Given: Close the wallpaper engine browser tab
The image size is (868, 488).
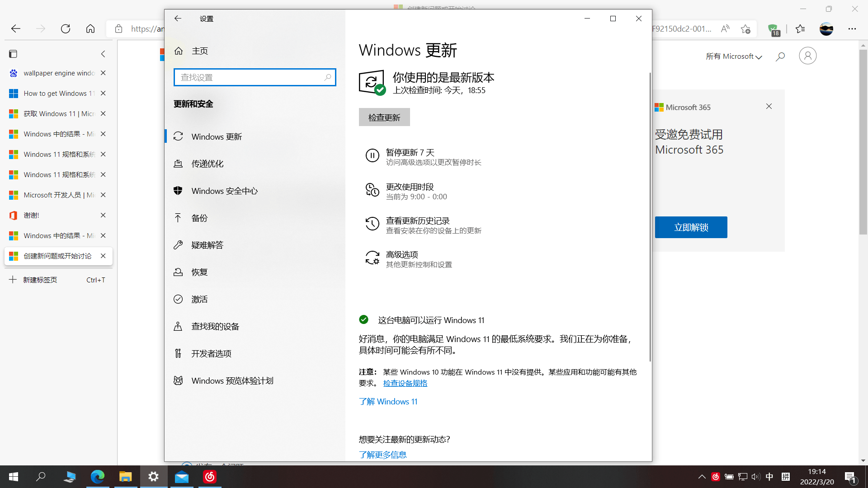Looking at the screenshot, I should coord(103,73).
